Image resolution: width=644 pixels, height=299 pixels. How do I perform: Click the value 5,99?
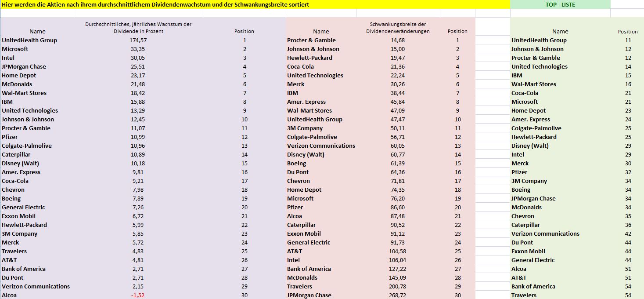tap(138, 225)
